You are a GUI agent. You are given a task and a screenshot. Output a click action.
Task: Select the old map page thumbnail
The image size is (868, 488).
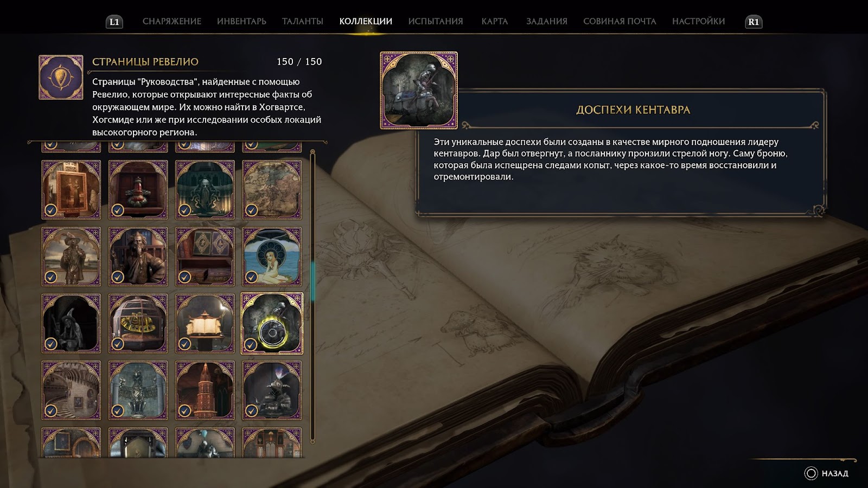click(272, 189)
